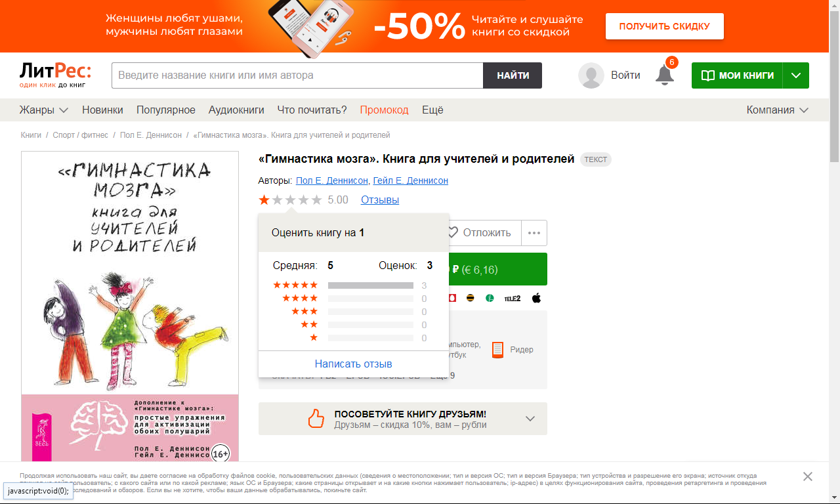Click the Apple payment icon

[x=536, y=298]
